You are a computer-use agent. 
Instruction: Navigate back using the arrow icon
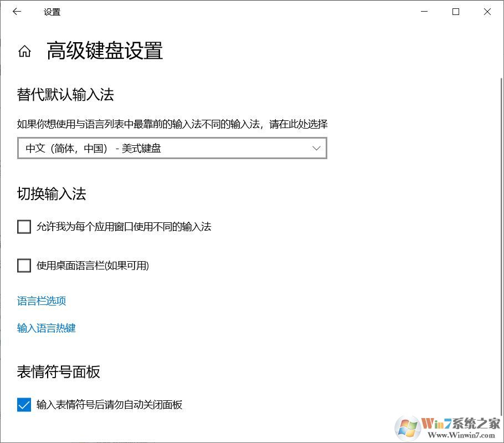pos(17,11)
